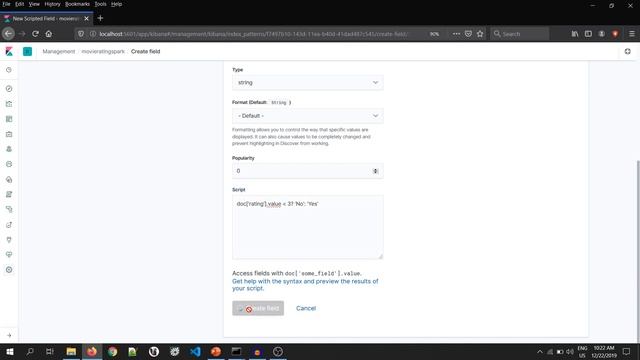The width and height of the screenshot is (640, 360).
Task: Bookmark this page with the star
Action: click(480, 34)
